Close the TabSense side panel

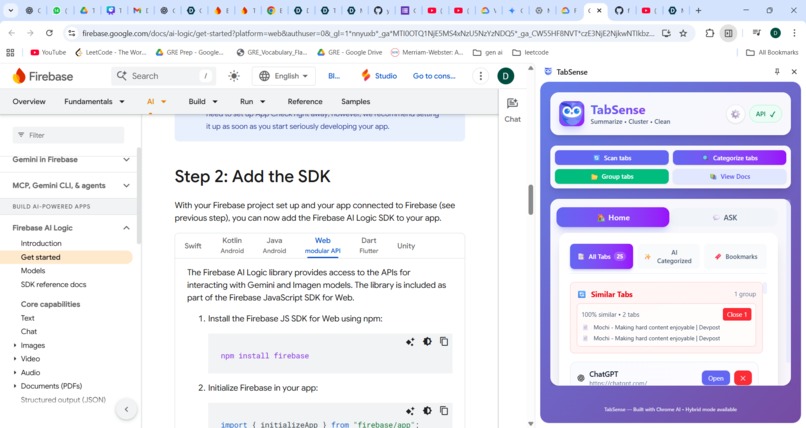pyautogui.click(x=794, y=72)
